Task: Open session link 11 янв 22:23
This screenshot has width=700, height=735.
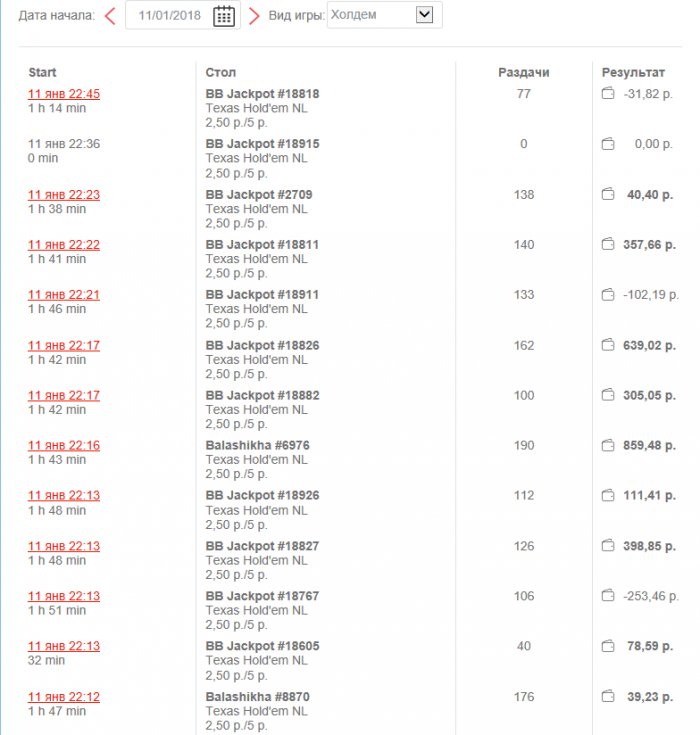Action: click(x=64, y=195)
